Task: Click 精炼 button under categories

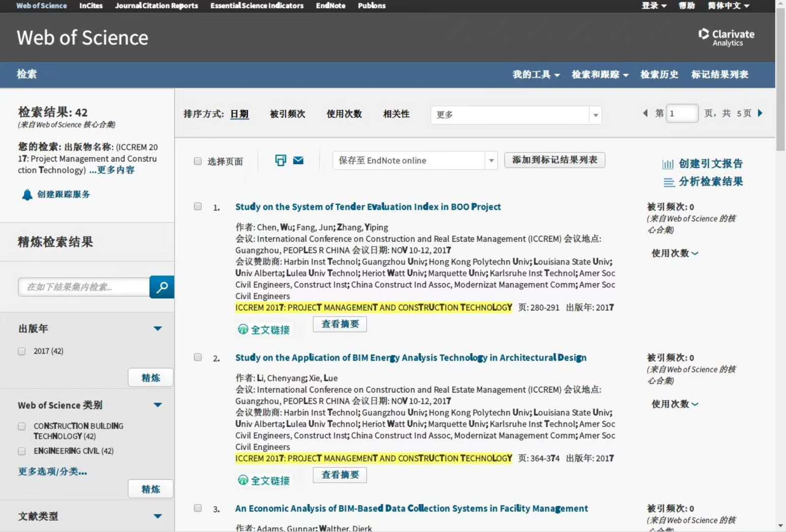Action: pyautogui.click(x=151, y=489)
